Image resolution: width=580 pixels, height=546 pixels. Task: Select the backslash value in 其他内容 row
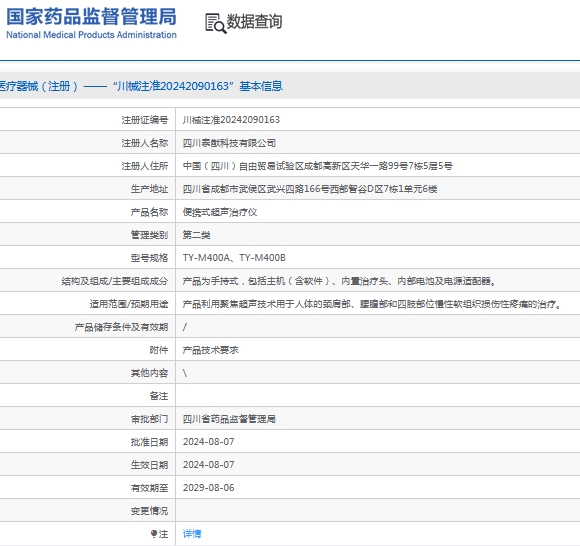point(185,373)
